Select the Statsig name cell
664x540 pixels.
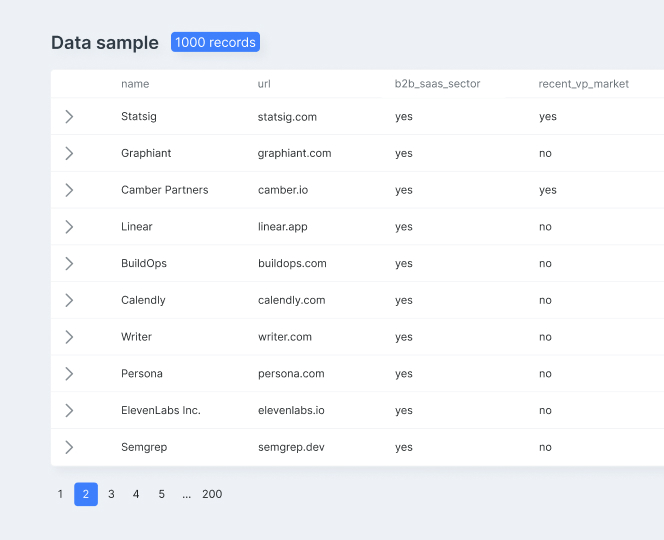tap(139, 116)
